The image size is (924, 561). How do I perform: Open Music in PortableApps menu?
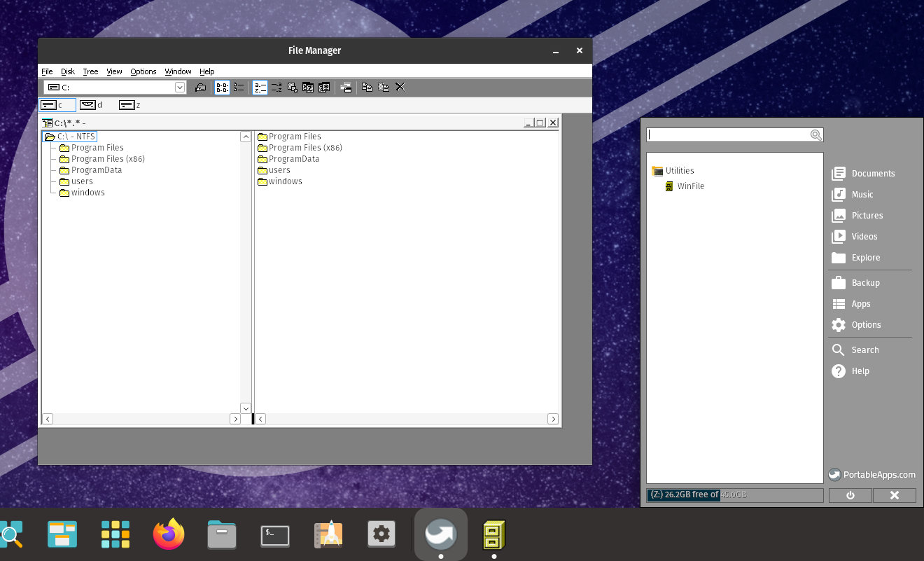tap(853, 195)
